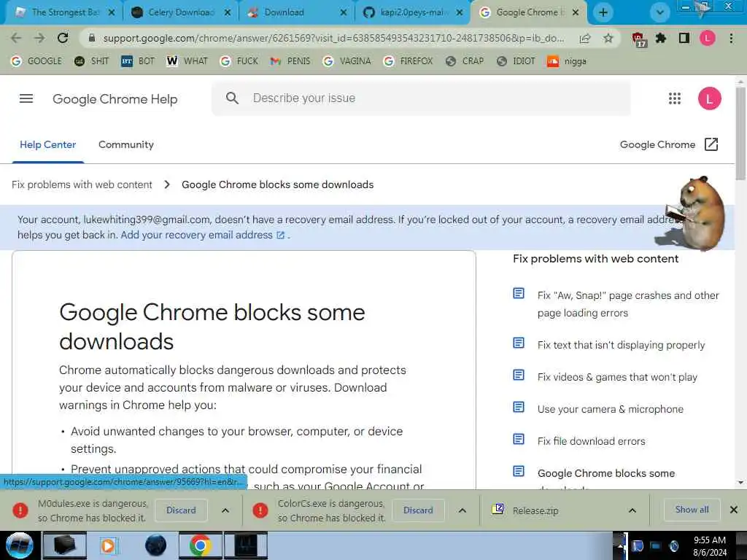This screenshot has width=747, height=560.
Task: Open Use your camera & microphone article
Action: pos(611,409)
